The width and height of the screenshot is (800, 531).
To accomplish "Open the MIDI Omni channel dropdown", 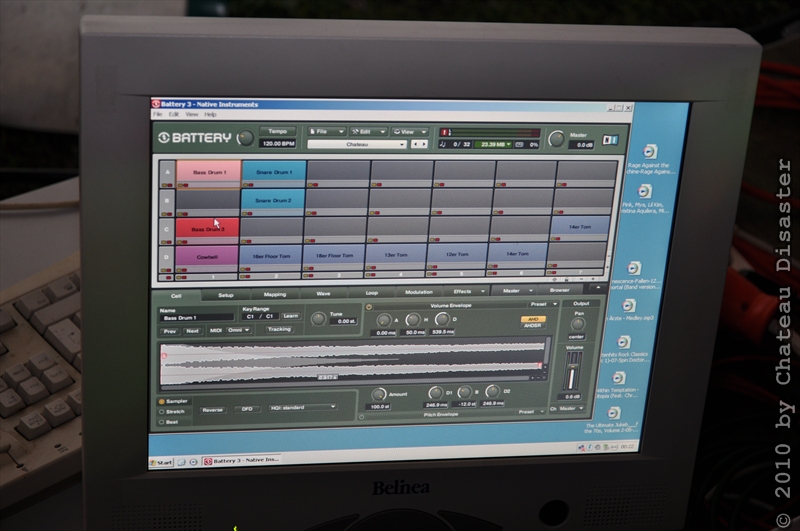I will click(238, 331).
